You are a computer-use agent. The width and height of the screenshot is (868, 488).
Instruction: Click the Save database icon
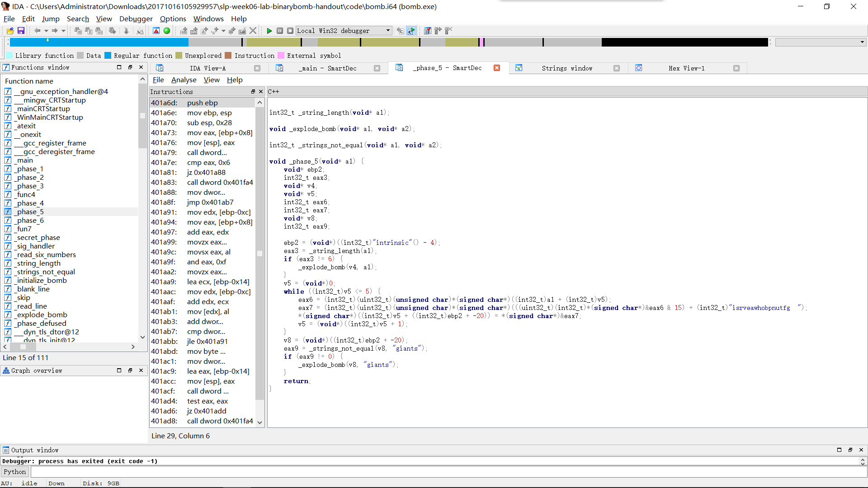tap(21, 31)
